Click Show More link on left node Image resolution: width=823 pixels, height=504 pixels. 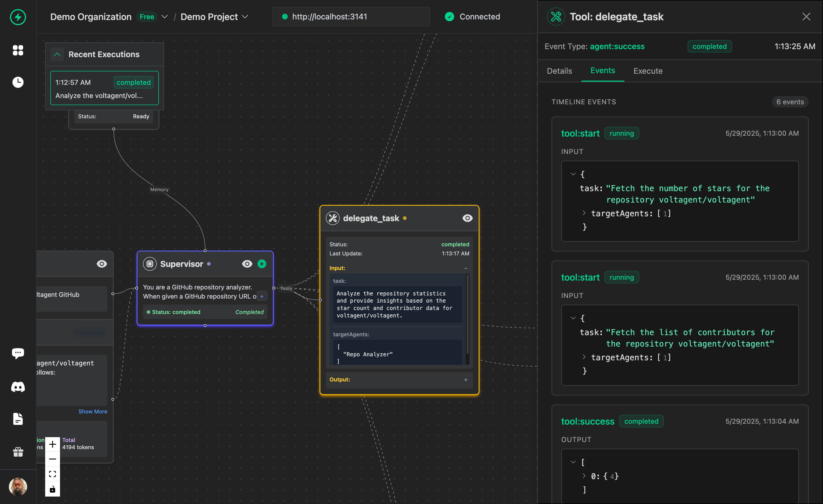pyautogui.click(x=93, y=411)
